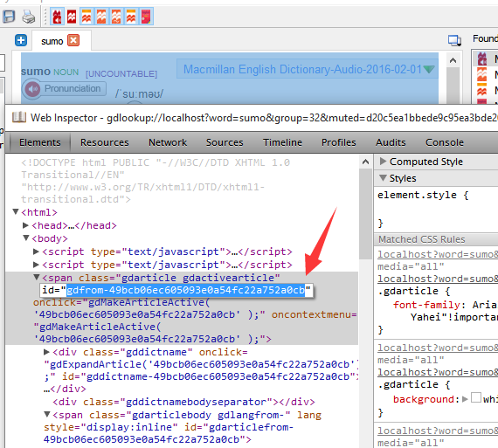Select third orange dictionary in Found list

click(482, 90)
